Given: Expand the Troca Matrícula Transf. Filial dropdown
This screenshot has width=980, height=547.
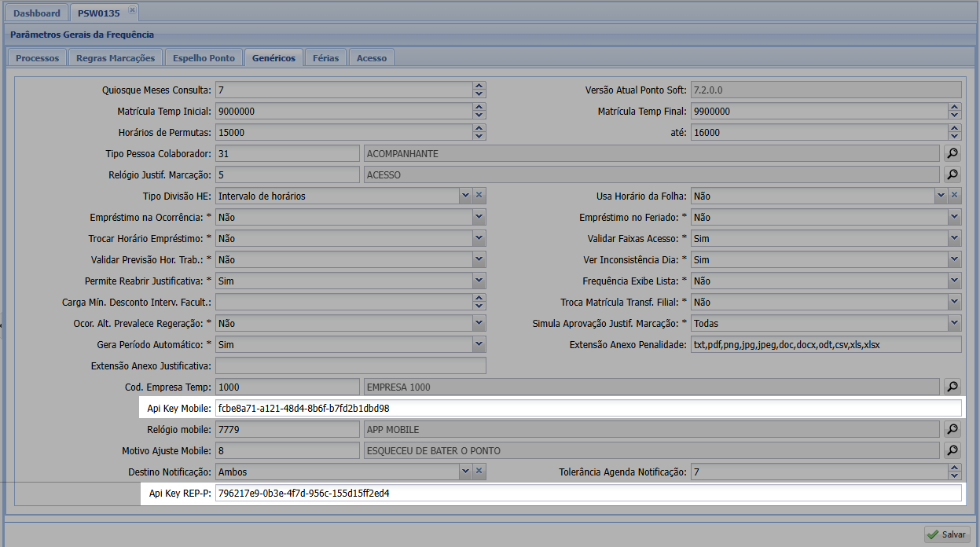Looking at the screenshot, I should pos(955,302).
